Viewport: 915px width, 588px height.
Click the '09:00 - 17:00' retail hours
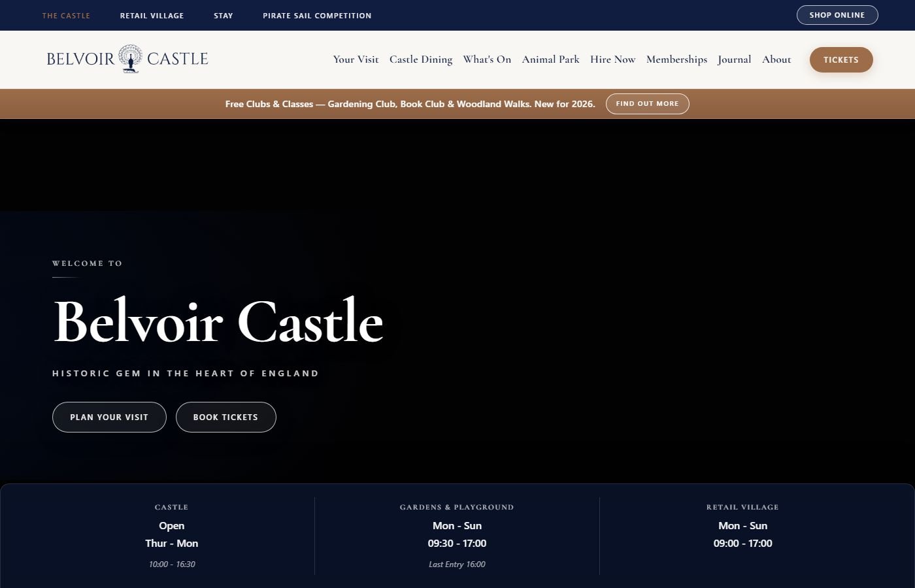742,544
